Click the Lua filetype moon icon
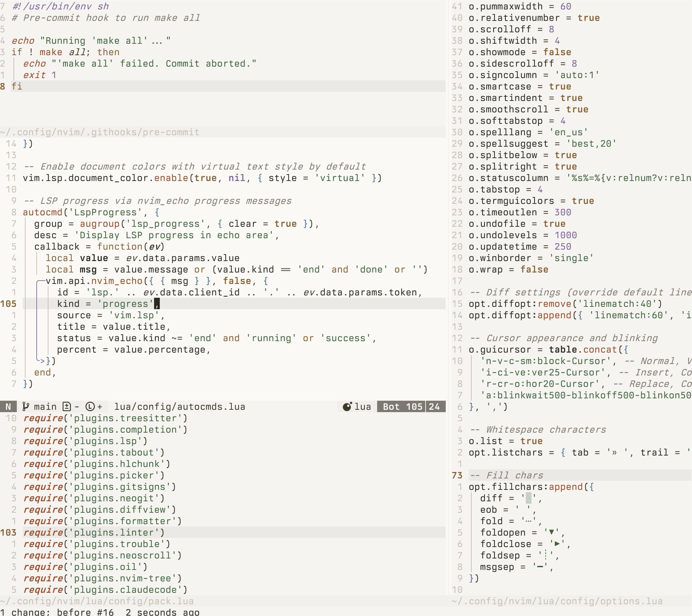 (347, 407)
